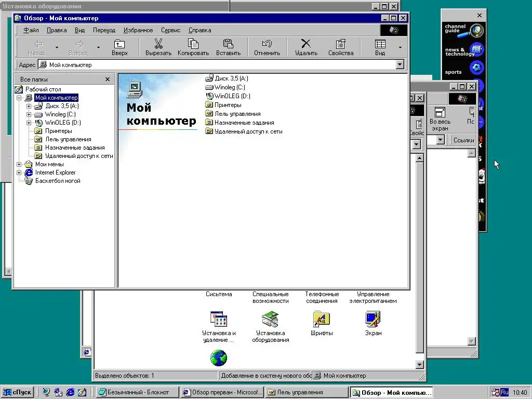Select Лель управления in the folder tree
The height and width of the screenshot is (399, 532).
tap(68, 139)
